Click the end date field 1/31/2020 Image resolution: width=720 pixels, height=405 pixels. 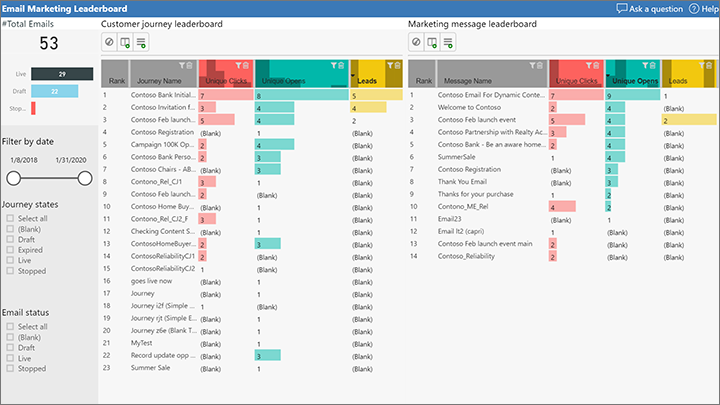point(71,160)
